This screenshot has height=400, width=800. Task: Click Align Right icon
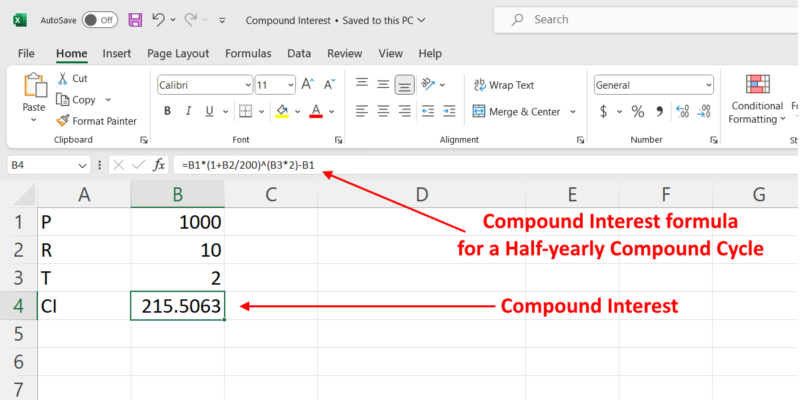point(405,111)
